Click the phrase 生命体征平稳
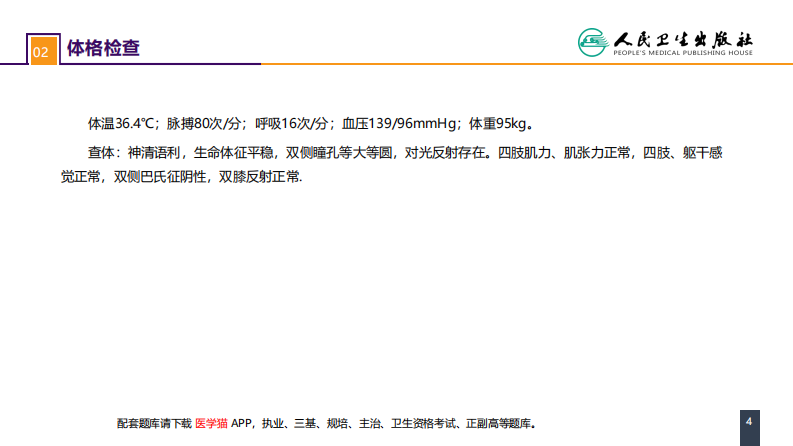Viewport: 793px width, 446px height. 233,153
